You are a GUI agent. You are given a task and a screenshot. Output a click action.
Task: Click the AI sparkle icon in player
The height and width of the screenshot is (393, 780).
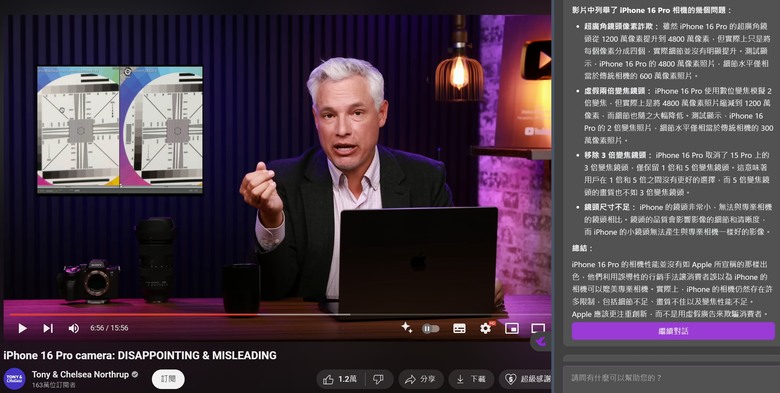(407, 327)
